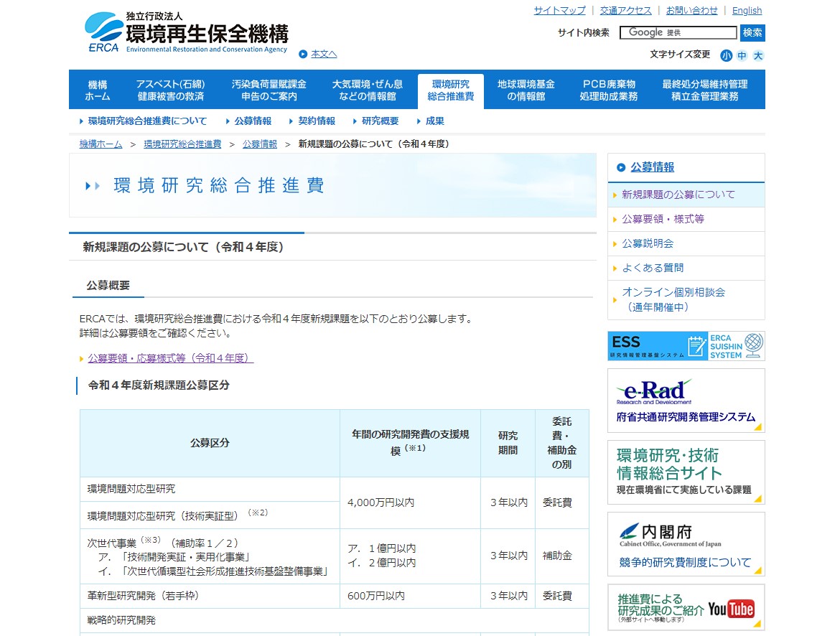
Task: Open the YouTube research results banner
Action: click(x=686, y=607)
